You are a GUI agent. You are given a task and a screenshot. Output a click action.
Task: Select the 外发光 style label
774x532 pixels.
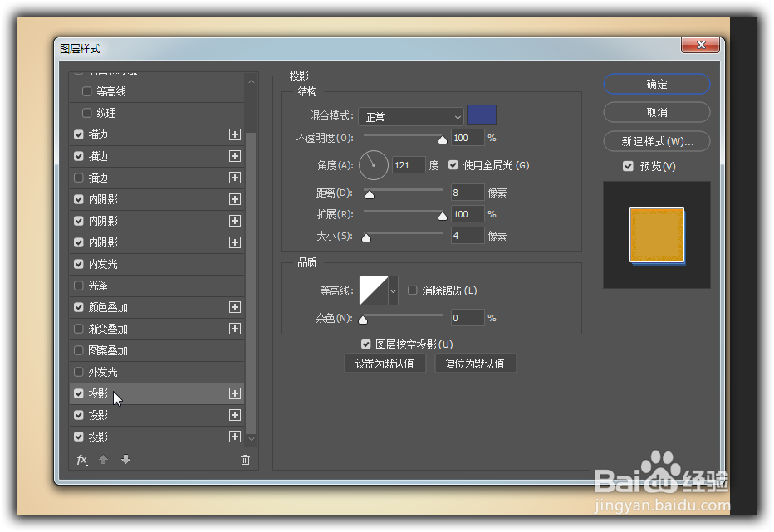[103, 372]
